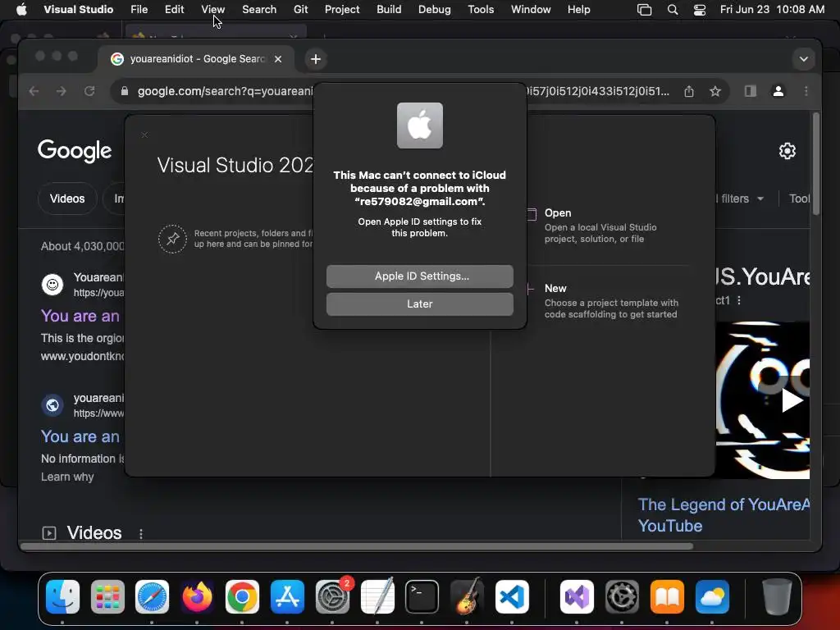Open the Tools menu
Screen dimensions: 840x630
click(481, 9)
